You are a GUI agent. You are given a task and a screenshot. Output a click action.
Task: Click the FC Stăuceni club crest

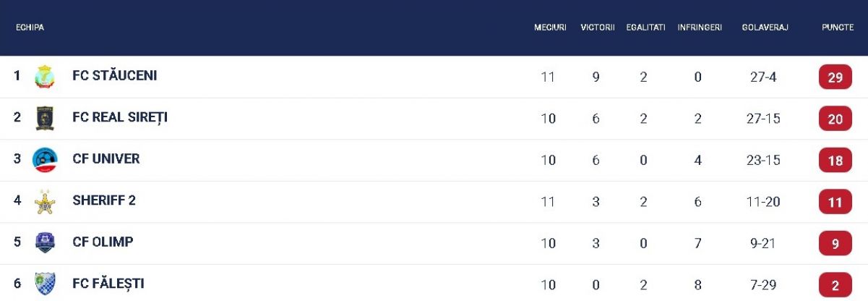(x=45, y=77)
